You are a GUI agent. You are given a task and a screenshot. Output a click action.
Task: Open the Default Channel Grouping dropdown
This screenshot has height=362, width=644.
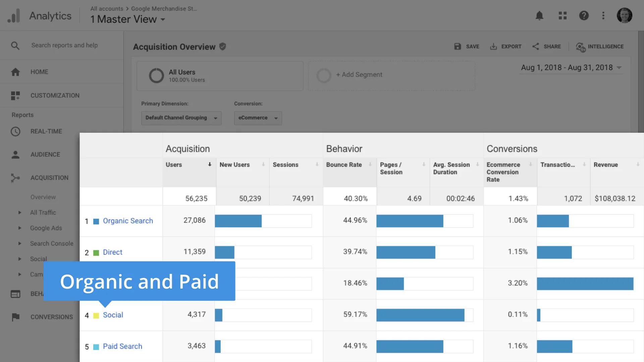pos(181,118)
